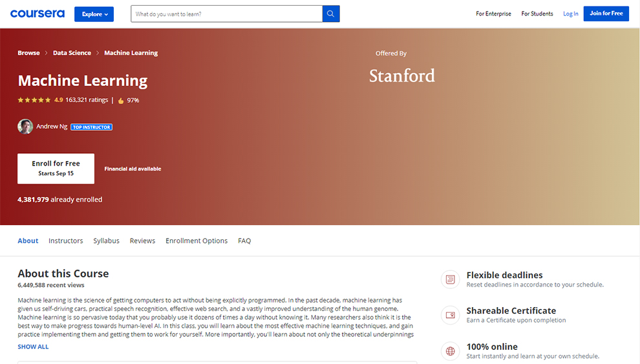This screenshot has height=364, width=640.
Task: Click 4,381,979 already enrolled text
Action: 60,200
